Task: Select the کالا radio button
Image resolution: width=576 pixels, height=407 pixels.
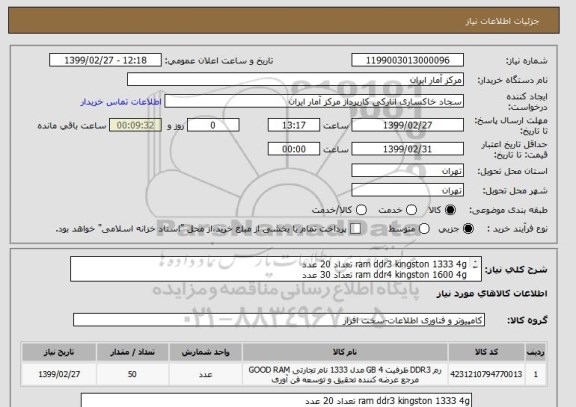Action: point(450,210)
